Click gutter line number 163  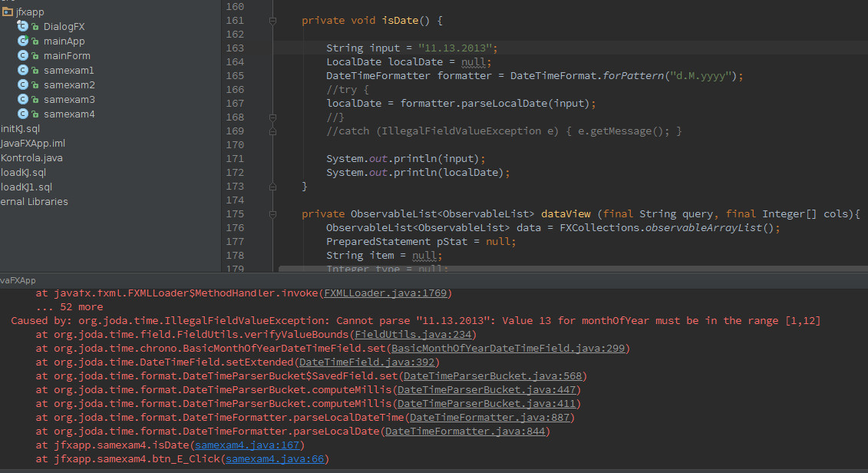coord(235,48)
